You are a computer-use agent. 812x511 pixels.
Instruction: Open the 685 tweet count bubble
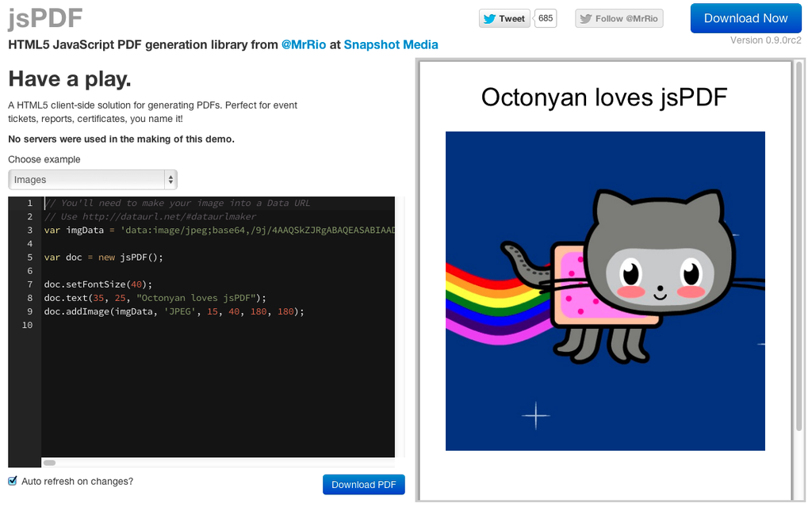pos(546,19)
